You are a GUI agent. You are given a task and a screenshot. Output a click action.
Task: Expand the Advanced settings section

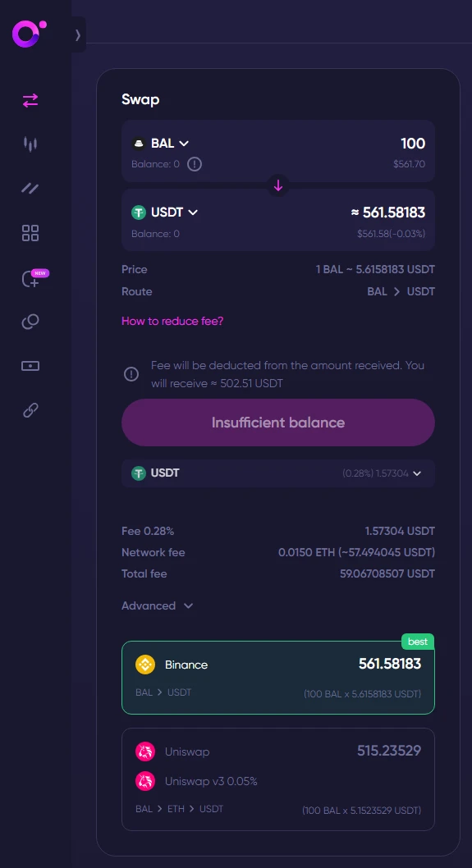click(158, 605)
